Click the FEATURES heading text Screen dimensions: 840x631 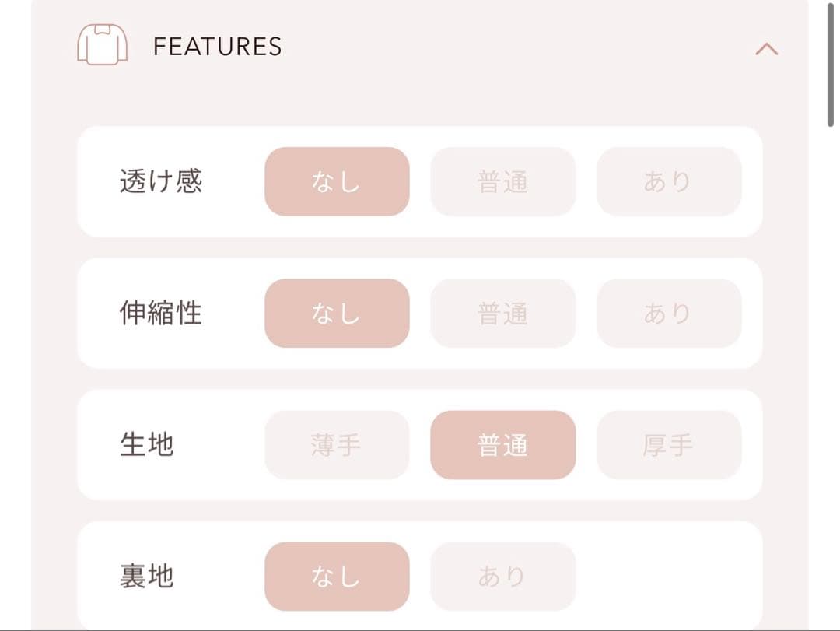(217, 47)
